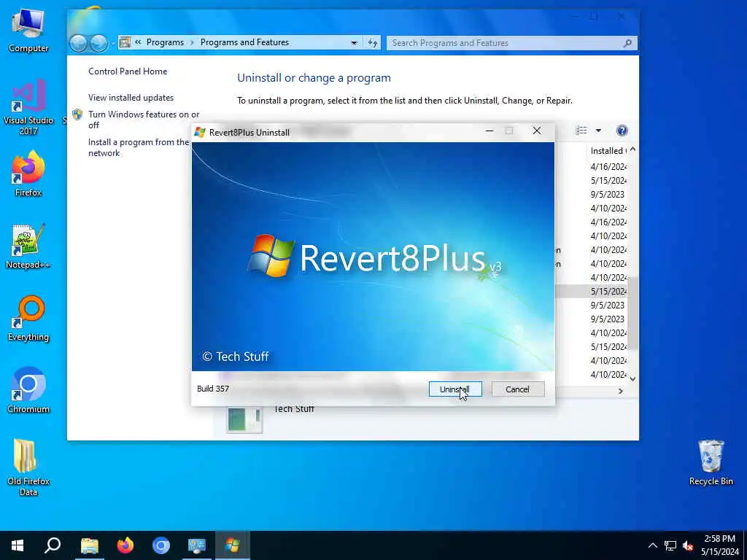Viewport: 747px width, 560px height.
Task: Open Install a program from the network
Action: [x=139, y=147]
